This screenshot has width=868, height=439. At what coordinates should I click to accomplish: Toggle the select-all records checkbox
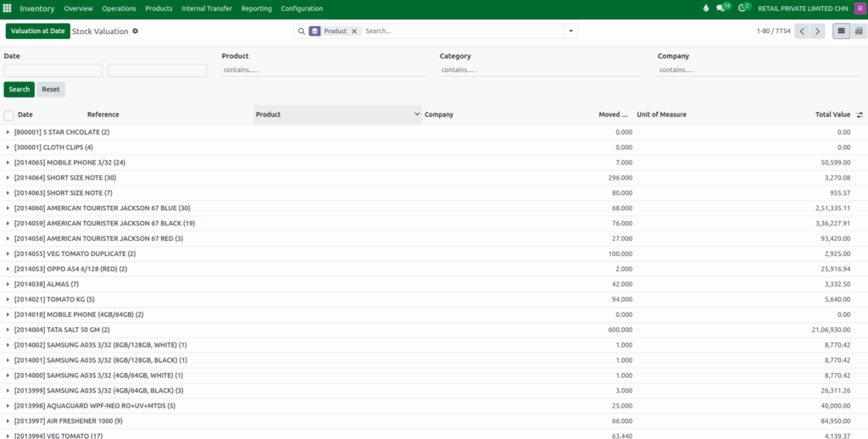pyautogui.click(x=8, y=115)
